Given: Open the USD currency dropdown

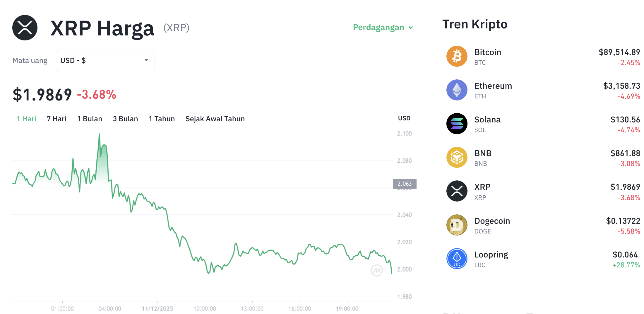Looking at the screenshot, I should [105, 60].
